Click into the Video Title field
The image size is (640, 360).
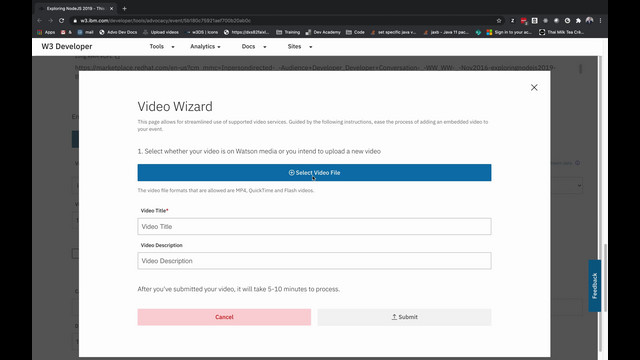tap(314, 227)
